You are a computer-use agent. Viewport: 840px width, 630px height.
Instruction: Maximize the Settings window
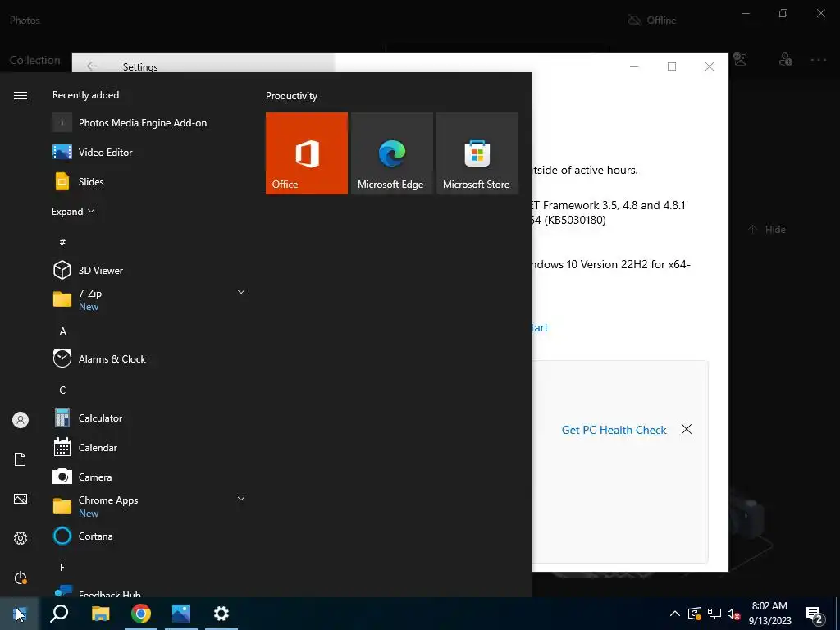[x=672, y=66]
